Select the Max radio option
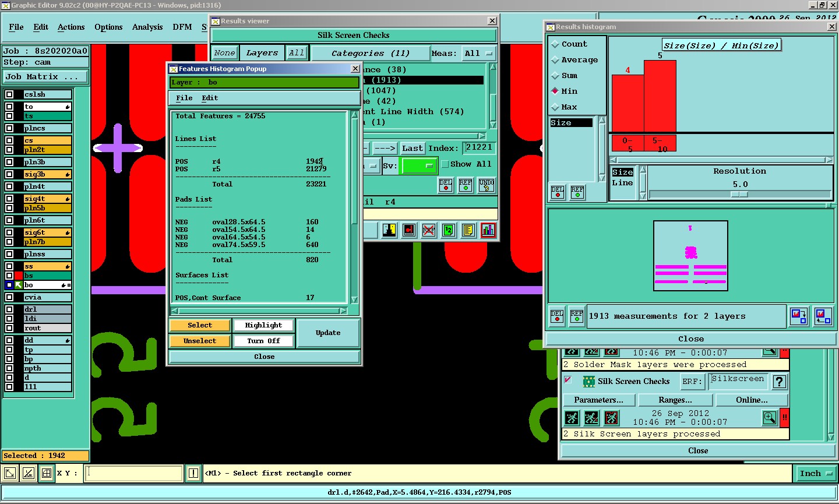This screenshot has width=839, height=504. pos(555,107)
